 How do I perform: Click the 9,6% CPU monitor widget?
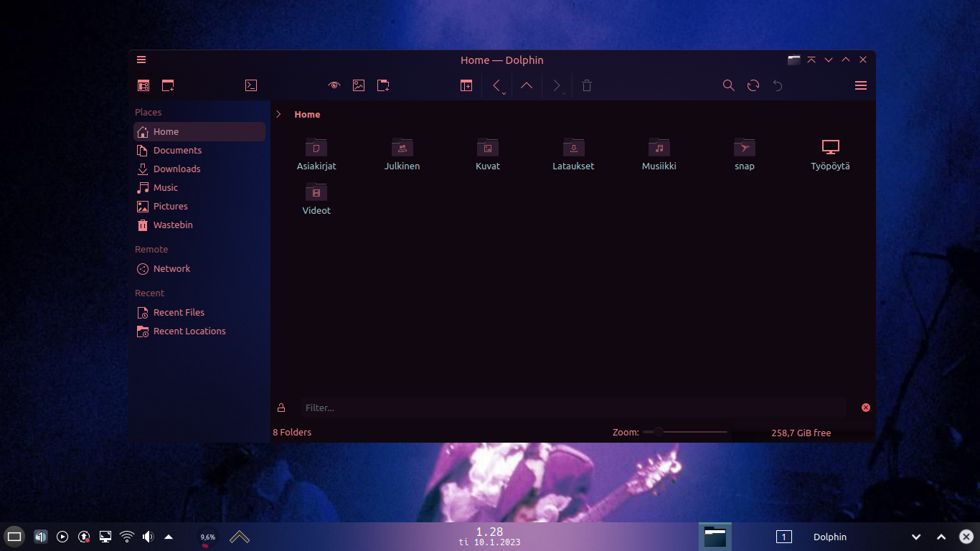[x=207, y=537]
